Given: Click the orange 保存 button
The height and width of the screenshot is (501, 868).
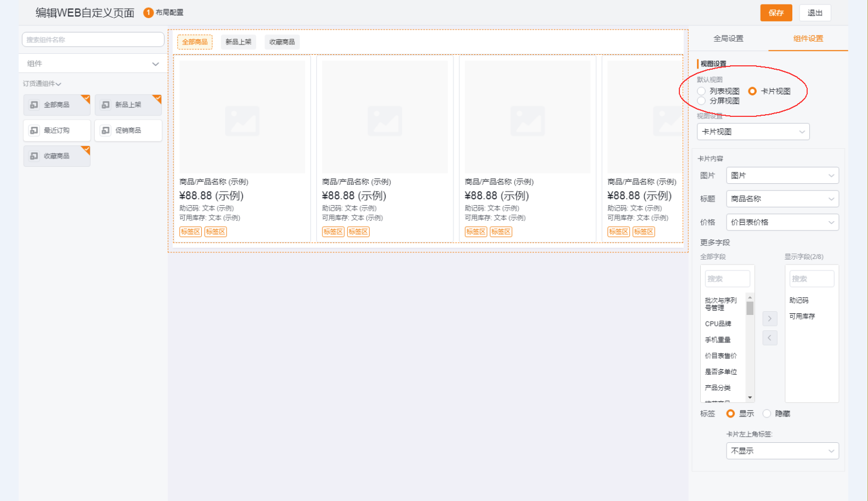Looking at the screenshot, I should pos(776,13).
